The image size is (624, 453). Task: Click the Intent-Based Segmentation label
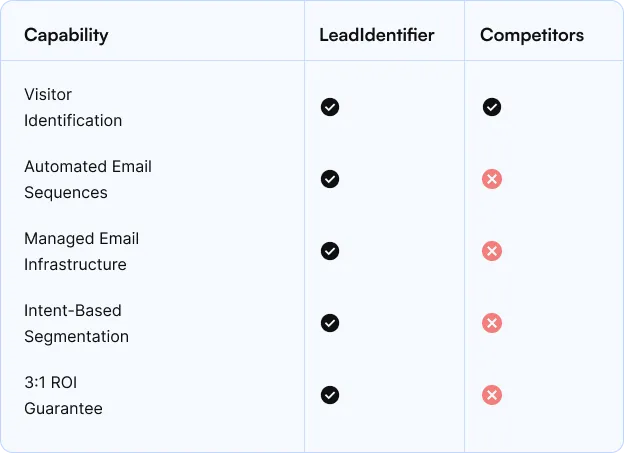coord(76,324)
